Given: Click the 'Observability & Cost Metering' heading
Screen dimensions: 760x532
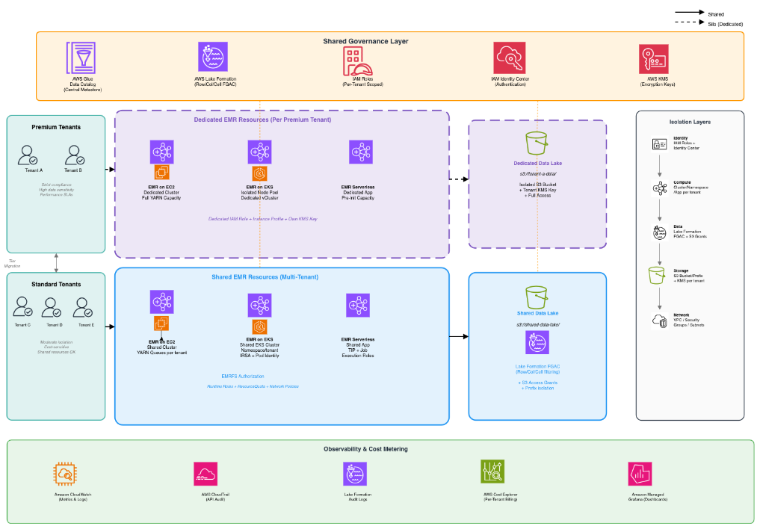Looking at the screenshot, I should 365,449.
